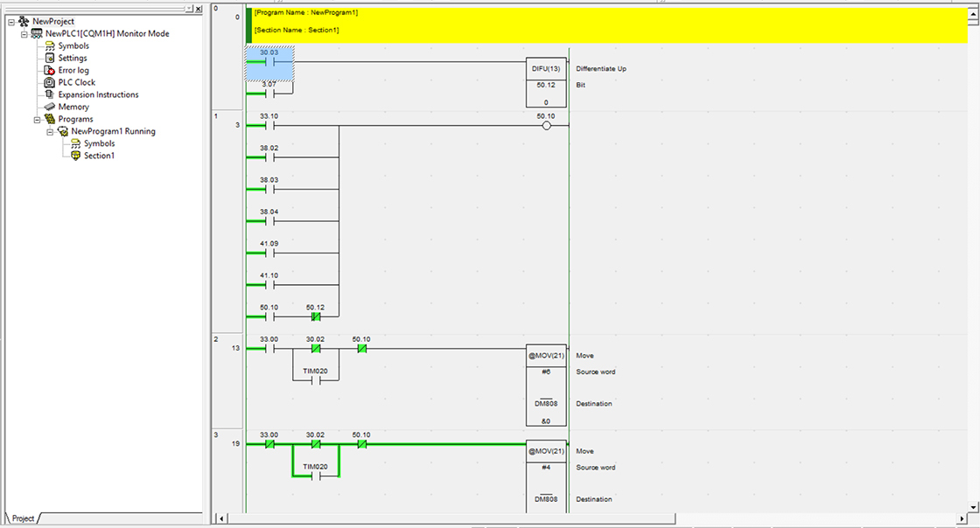Click the Symbols item under NewPLC1
980x528 pixels.
pyautogui.click(x=73, y=45)
